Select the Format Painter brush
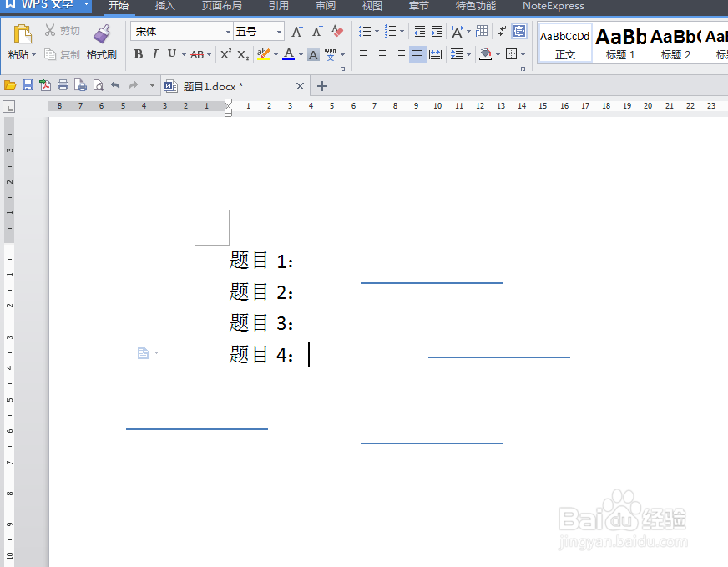Viewport: 728px width, 567px height. pyautogui.click(x=102, y=34)
